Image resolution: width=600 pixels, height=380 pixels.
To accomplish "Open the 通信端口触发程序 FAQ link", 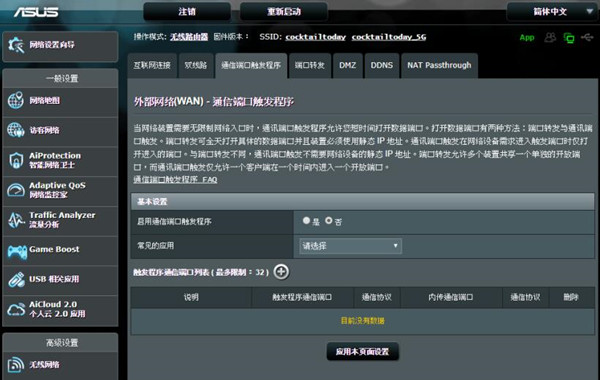I will click(x=175, y=179).
